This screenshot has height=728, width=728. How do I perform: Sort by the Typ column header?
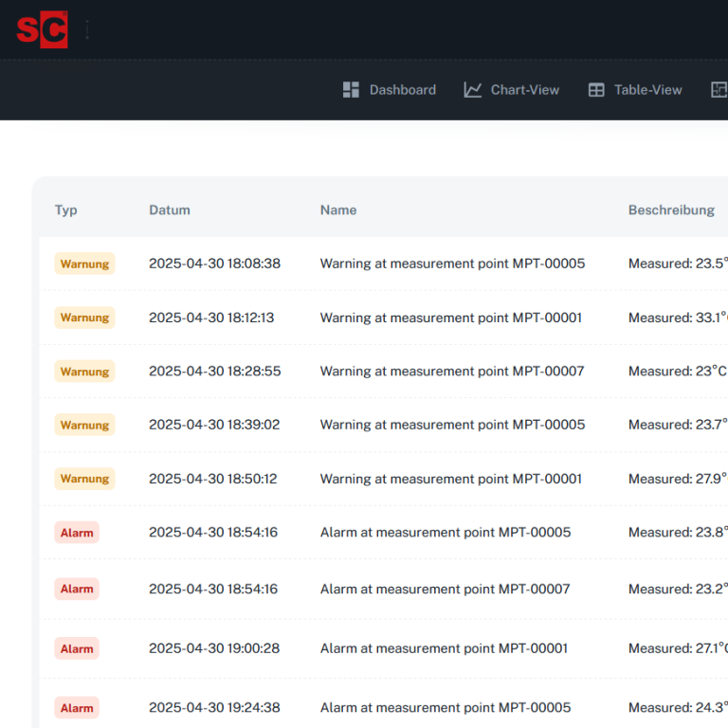click(x=66, y=210)
